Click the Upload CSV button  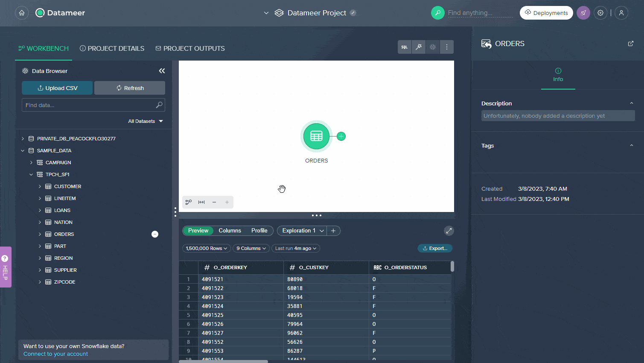[x=57, y=88]
